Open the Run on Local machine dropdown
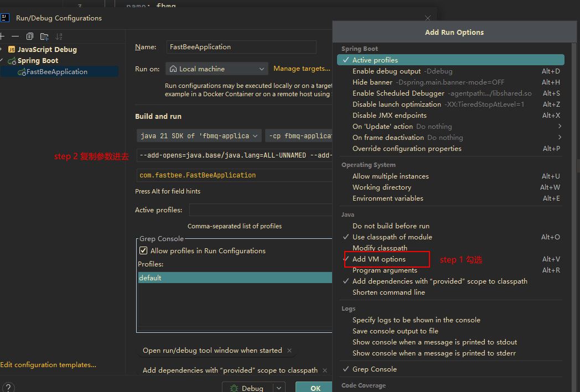This screenshot has width=580, height=392. pyautogui.click(x=217, y=69)
